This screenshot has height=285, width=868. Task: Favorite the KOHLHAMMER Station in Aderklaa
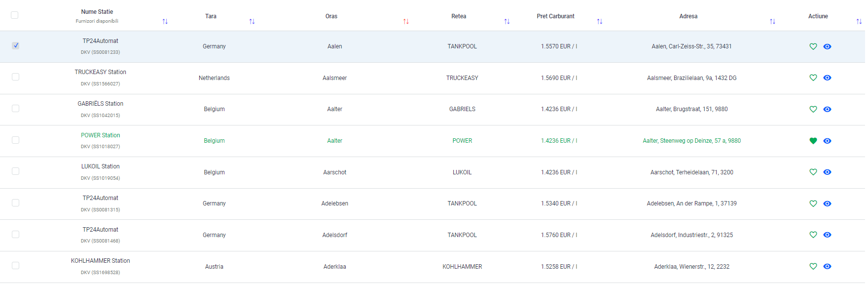(813, 266)
